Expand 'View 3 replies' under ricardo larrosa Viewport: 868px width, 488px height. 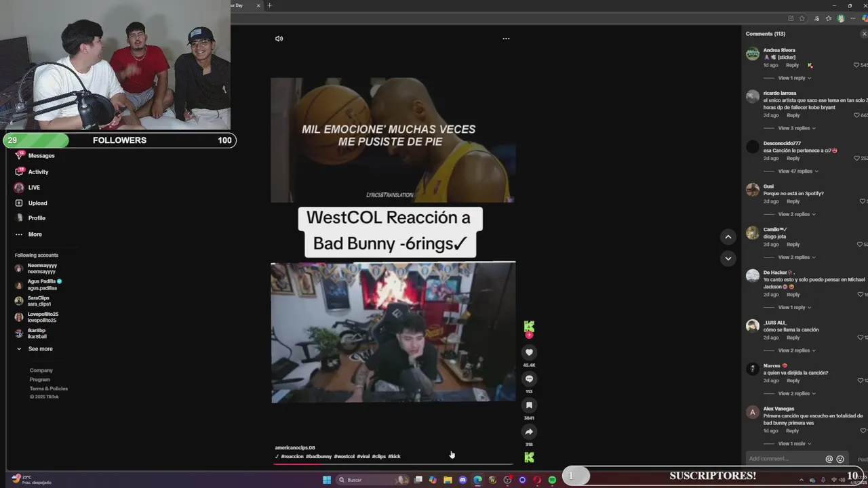tap(797, 128)
